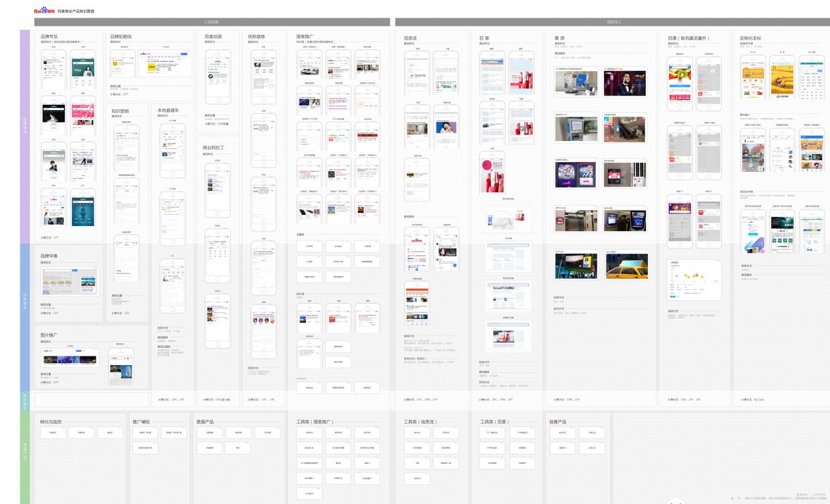Click the 信息流 section heading
This screenshot has height=504, width=830.
[411, 38]
